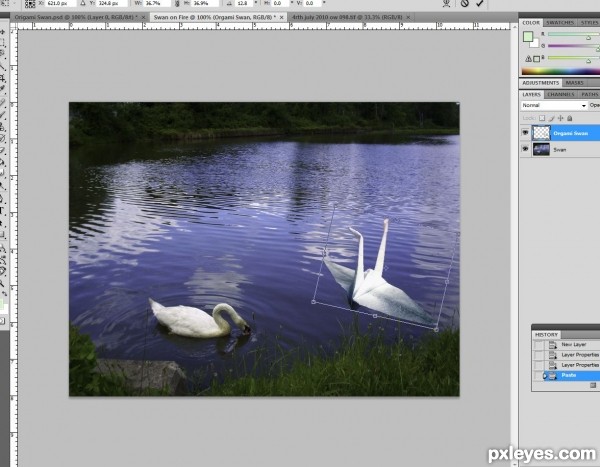
Task: Click the Swan layer thumbnail
Action: click(x=541, y=149)
